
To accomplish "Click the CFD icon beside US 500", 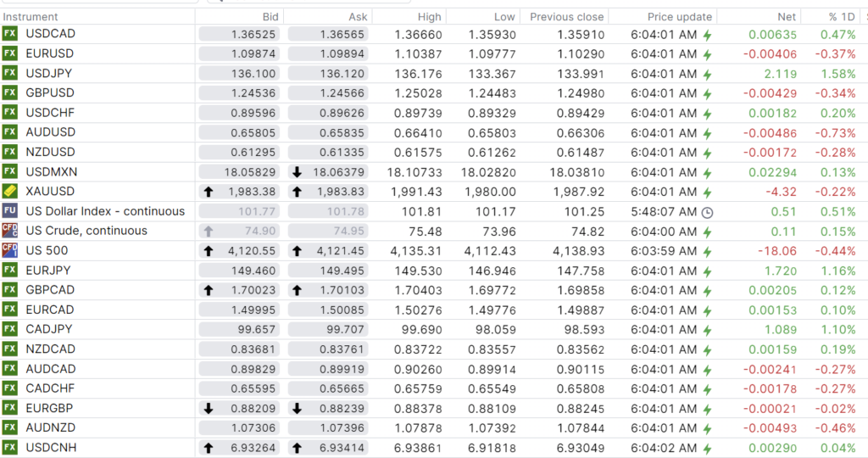I will pyautogui.click(x=10, y=250).
